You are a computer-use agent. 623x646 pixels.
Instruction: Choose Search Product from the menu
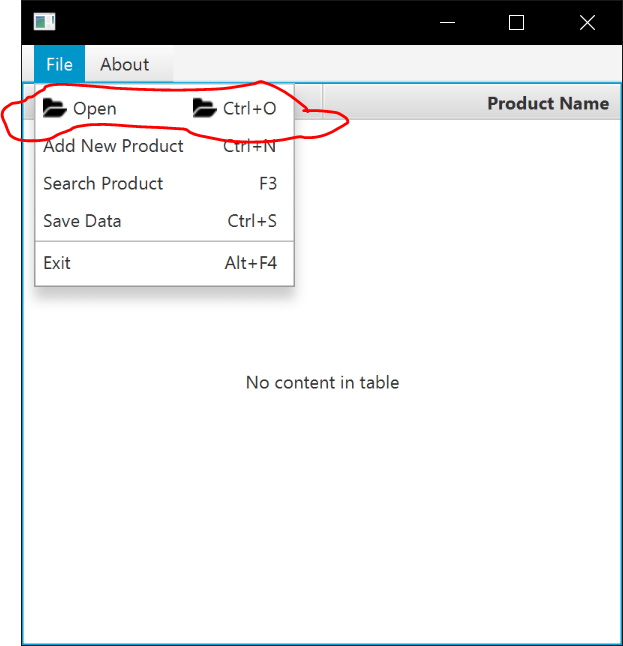coord(103,184)
